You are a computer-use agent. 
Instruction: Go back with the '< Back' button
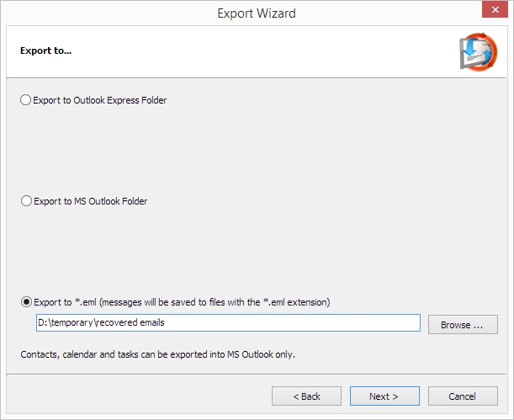point(306,396)
